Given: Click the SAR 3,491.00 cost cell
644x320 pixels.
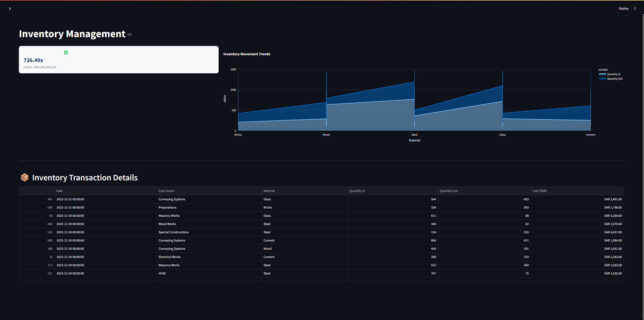Looking at the screenshot, I should (x=577, y=199).
